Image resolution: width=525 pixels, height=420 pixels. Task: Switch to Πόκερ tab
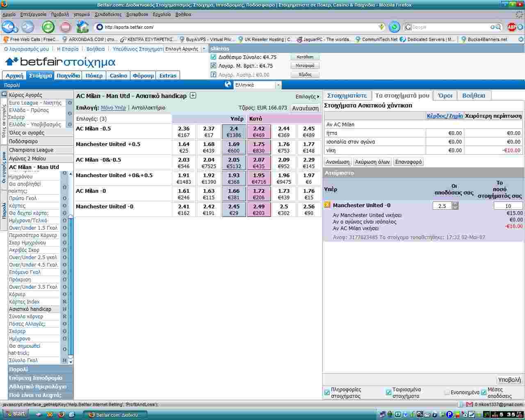[94, 75]
